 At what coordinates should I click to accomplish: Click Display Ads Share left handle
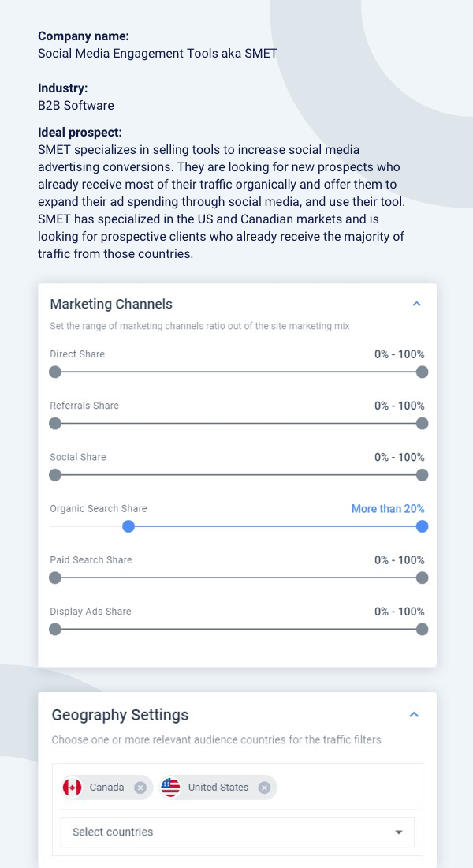[54, 629]
